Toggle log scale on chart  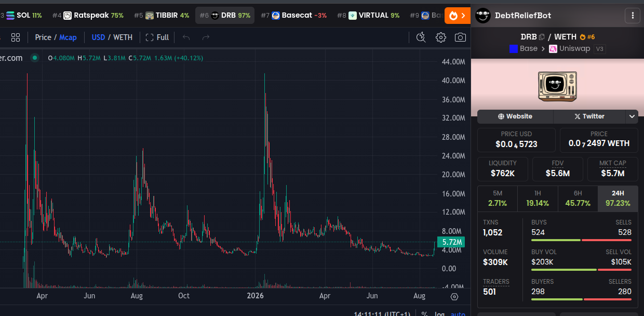point(439,313)
